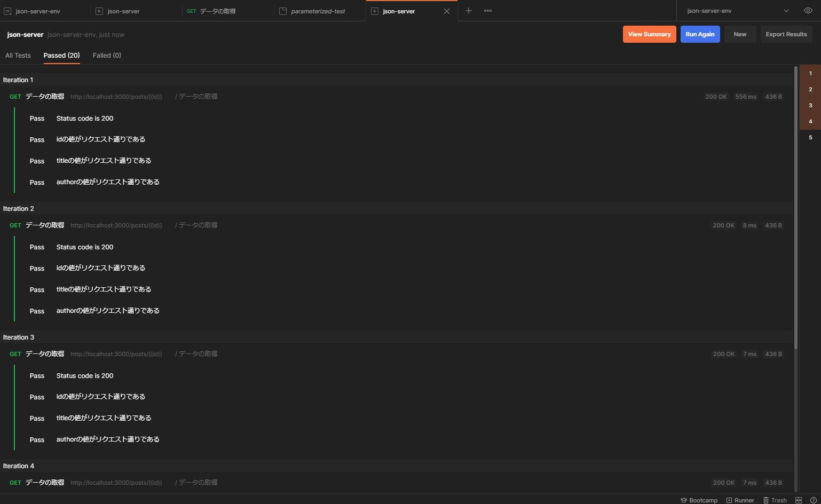Open the json-server tab next to json-server-env tab

[x=137, y=11]
